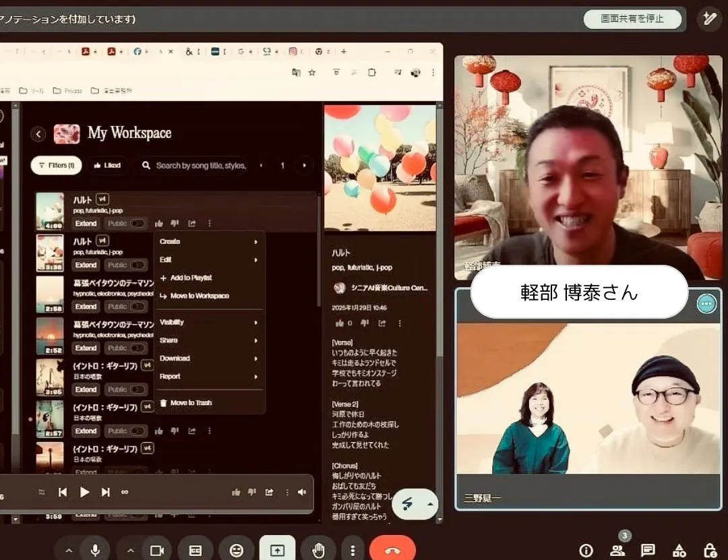The height and width of the screenshot is (560, 728).
Task: Click the volume speaker icon in the player
Action: point(301,492)
